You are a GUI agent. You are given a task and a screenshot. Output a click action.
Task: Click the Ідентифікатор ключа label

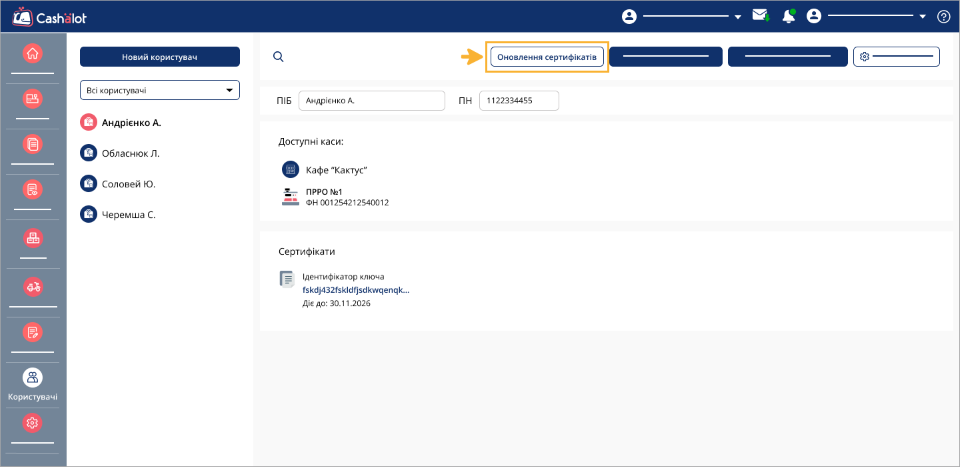click(x=343, y=277)
